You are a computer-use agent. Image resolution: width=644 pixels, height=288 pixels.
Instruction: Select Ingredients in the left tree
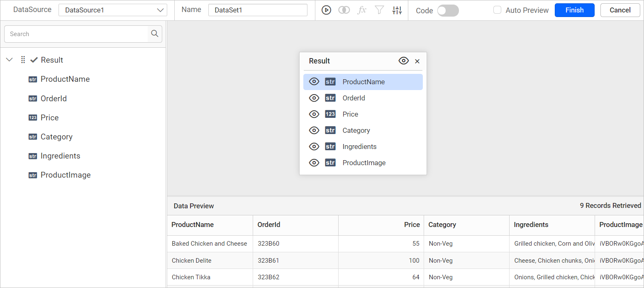coord(60,156)
